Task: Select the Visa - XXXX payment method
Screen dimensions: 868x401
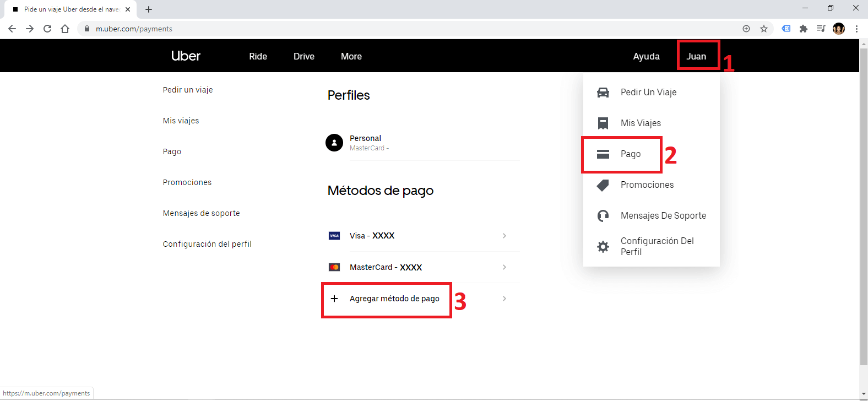Action: (422, 236)
